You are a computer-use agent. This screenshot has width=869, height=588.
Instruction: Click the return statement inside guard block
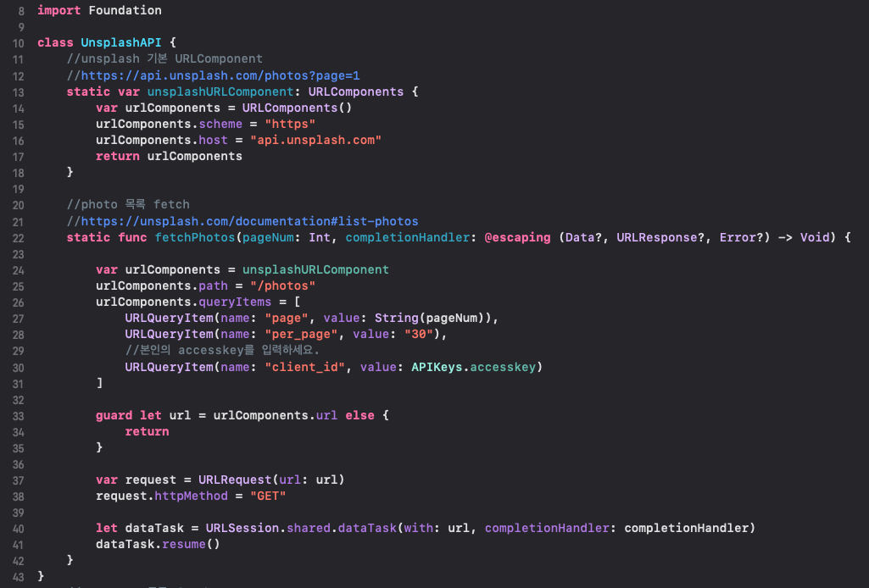point(147,431)
